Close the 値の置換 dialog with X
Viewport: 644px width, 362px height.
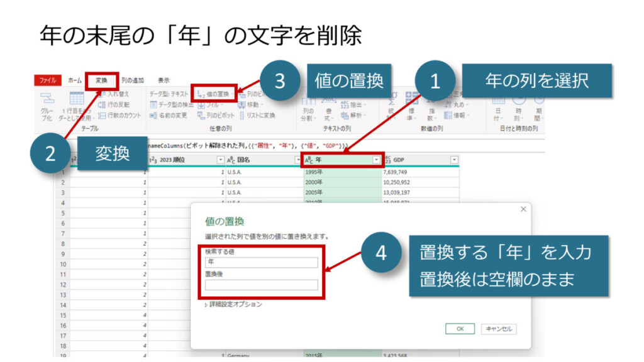(x=523, y=209)
